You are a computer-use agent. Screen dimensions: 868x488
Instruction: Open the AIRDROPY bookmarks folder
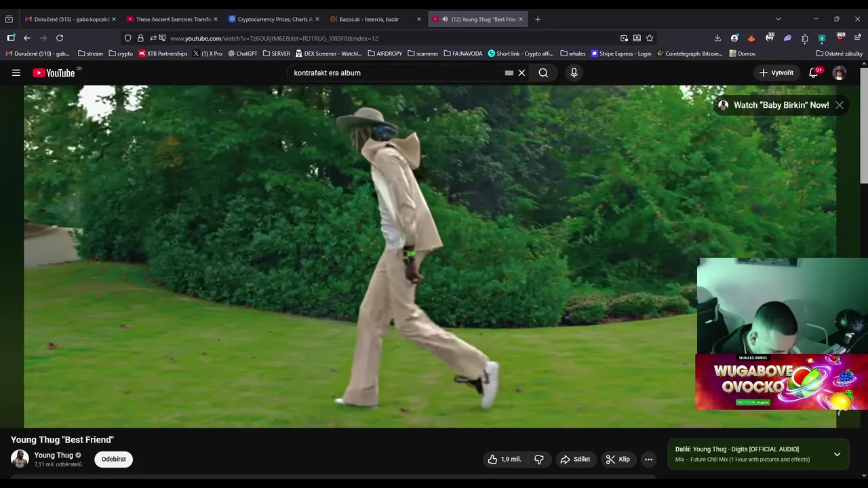[x=386, y=54]
